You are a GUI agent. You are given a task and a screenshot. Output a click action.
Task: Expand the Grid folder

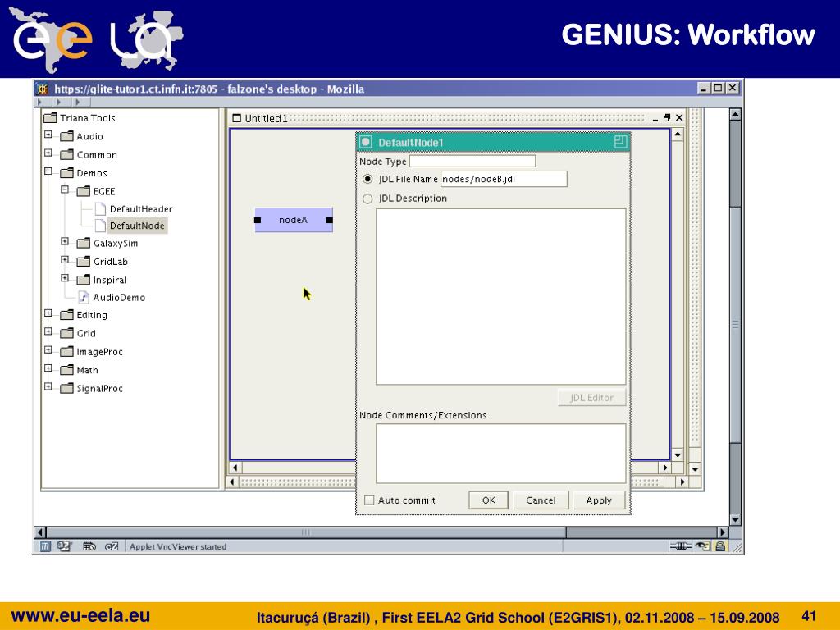(x=48, y=331)
